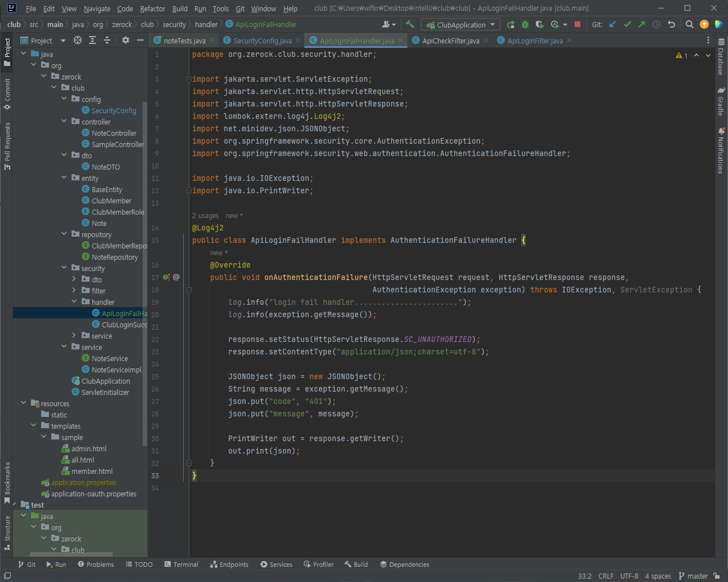Click the UTF-8 encoding in status bar
This screenshot has height=582, width=728.
coord(629,576)
